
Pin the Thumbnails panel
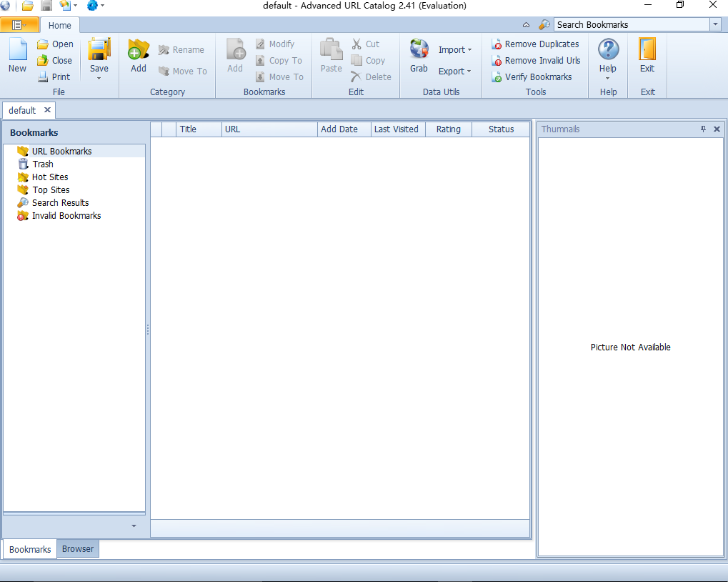(703, 129)
